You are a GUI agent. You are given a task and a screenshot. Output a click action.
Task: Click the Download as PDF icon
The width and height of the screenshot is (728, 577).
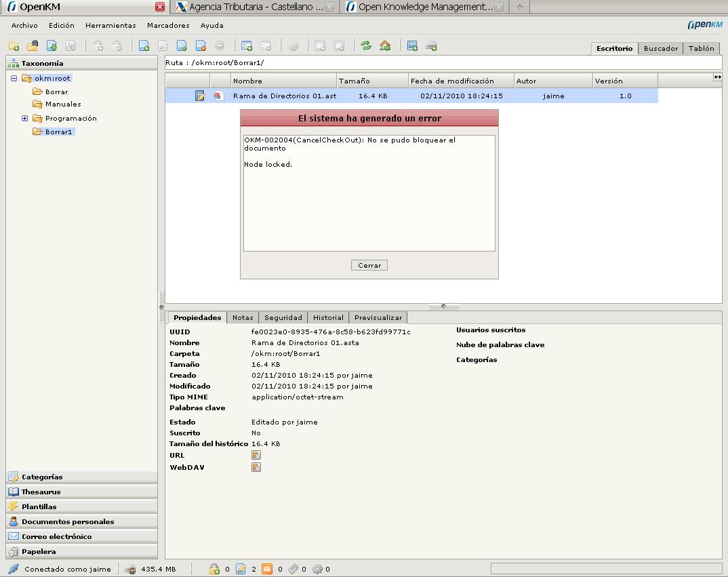tap(70, 45)
